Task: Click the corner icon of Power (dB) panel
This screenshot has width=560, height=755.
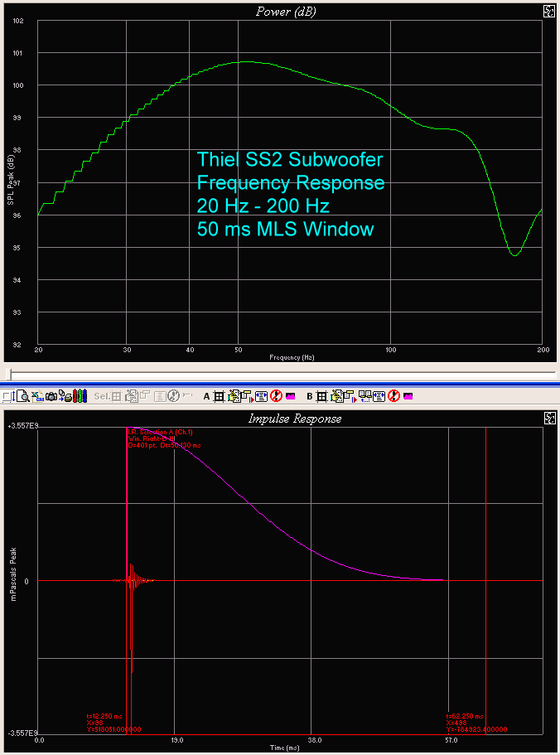Action: 549,12
